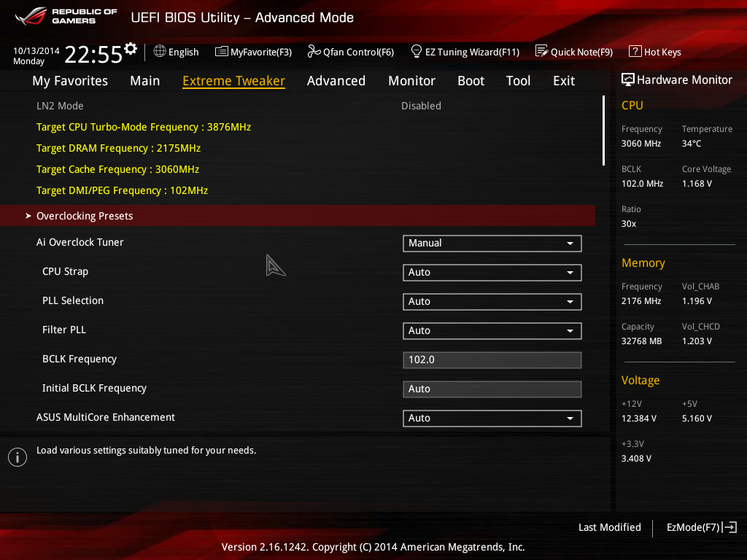Click the Last Modified button
Viewport: 747px width, 560px height.
[x=609, y=527]
